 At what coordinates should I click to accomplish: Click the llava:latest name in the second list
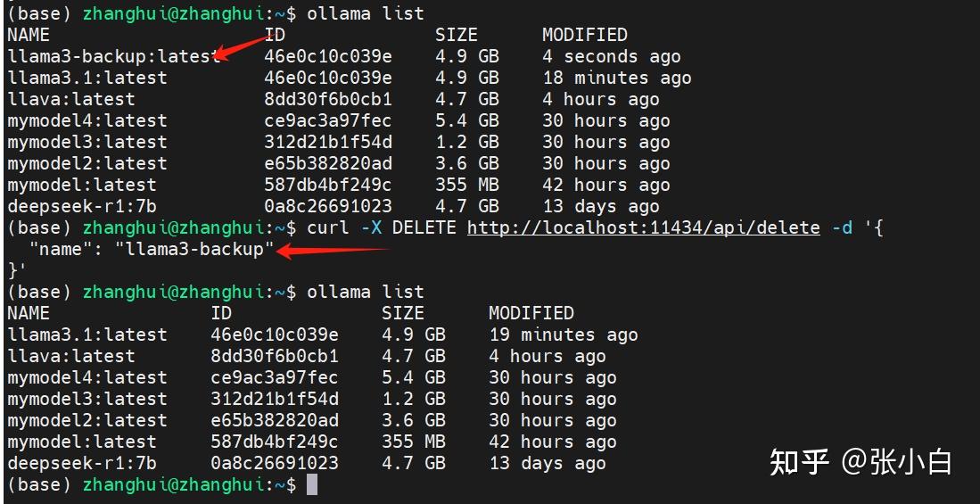pyautogui.click(x=71, y=356)
